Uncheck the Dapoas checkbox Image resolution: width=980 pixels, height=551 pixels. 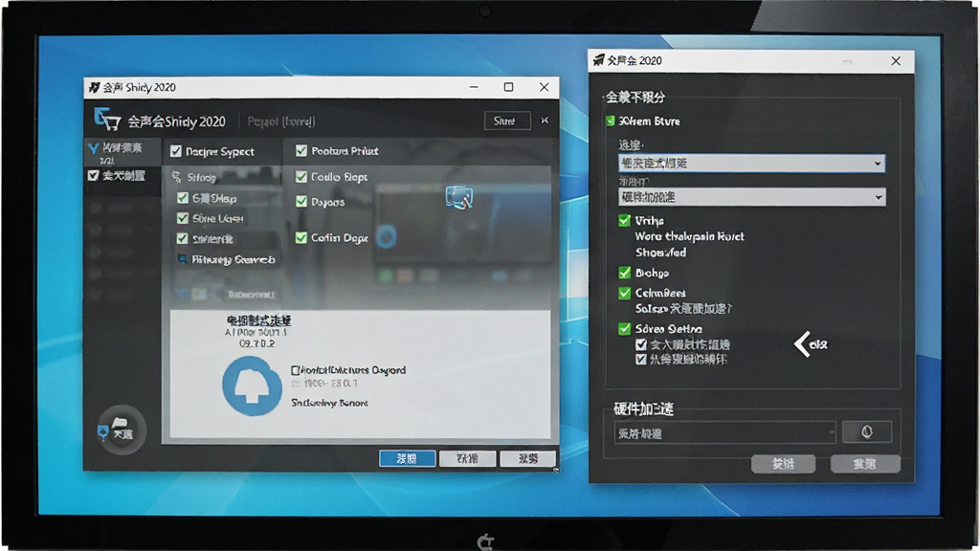[x=301, y=201]
